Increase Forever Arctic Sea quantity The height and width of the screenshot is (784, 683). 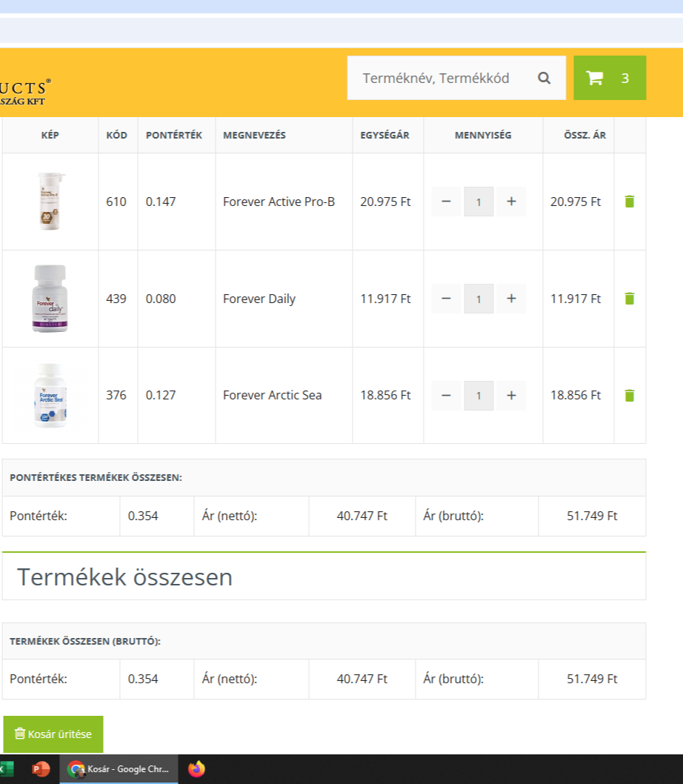pyautogui.click(x=511, y=395)
